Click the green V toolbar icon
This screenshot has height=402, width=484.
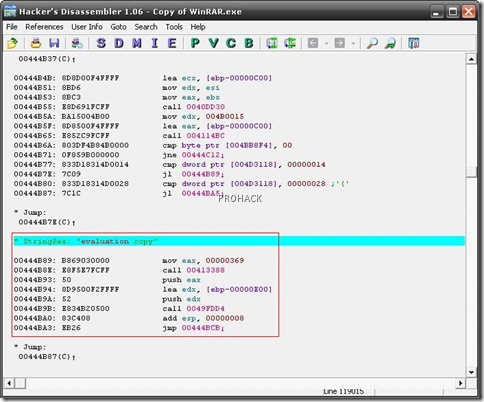(213, 43)
